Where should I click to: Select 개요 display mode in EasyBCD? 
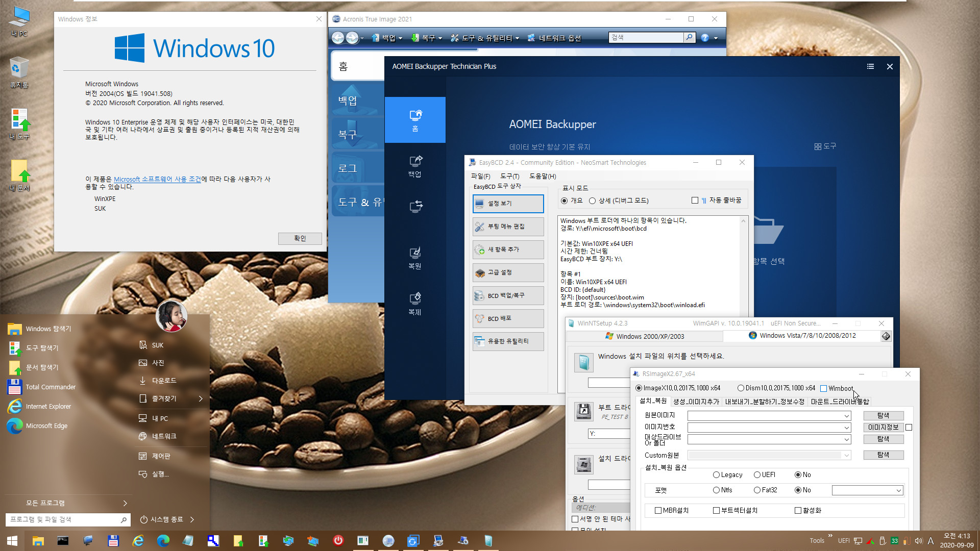pos(571,201)
